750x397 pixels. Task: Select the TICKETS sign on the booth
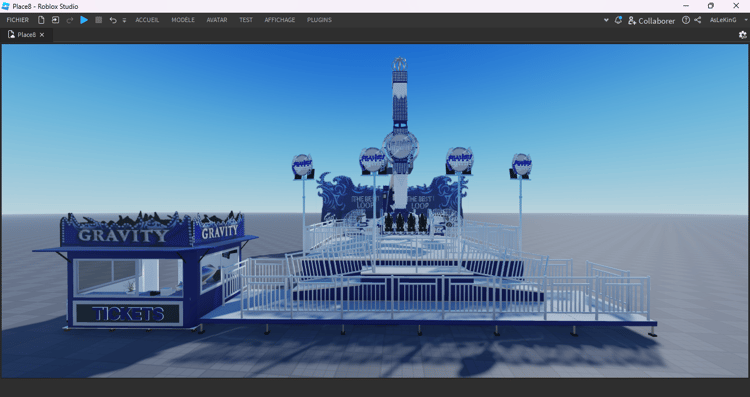click(128, 314)
